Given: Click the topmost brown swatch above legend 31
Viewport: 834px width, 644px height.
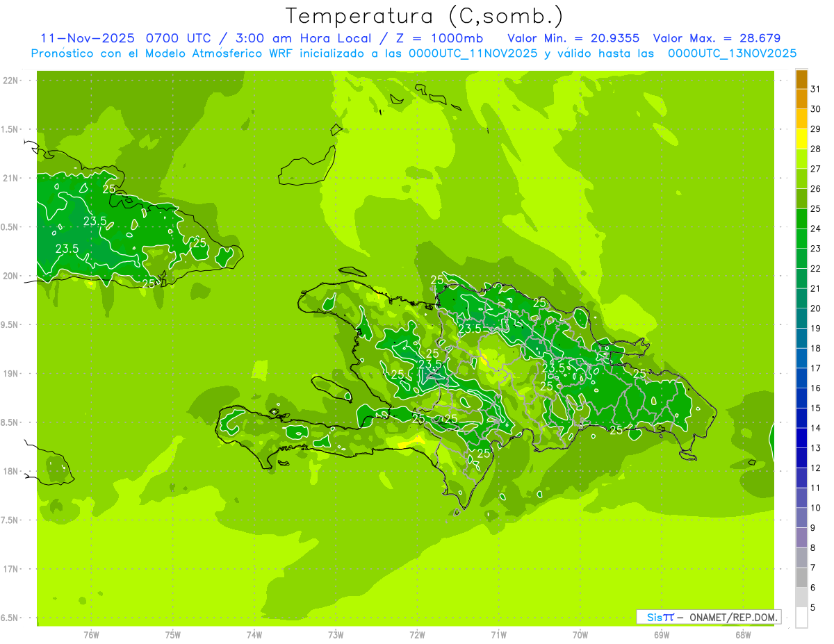Looking at the screenshot, I should [x=801, y=79].
